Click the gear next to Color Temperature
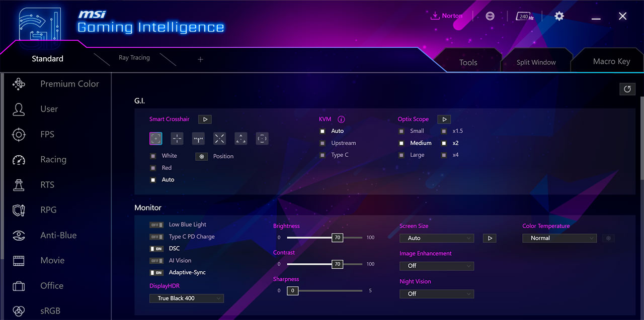 coord(608,238)
